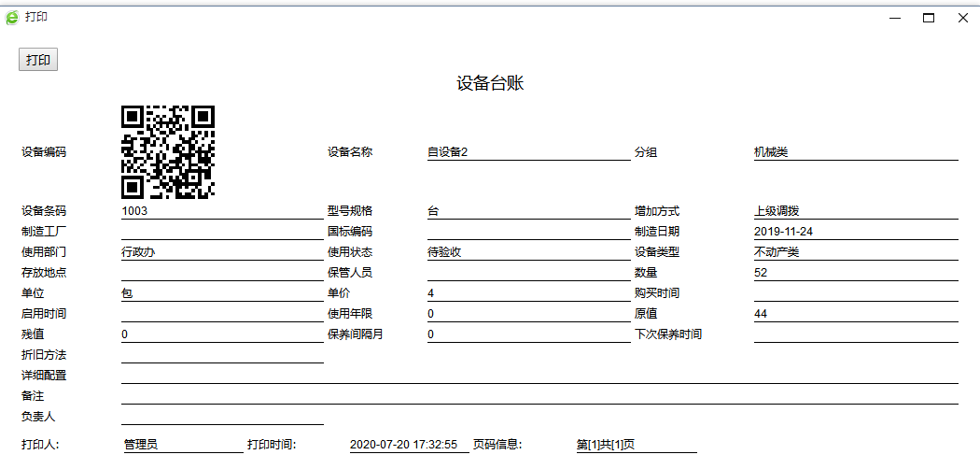
Task: Click the 设备条码 value 1003
Action: (x=221, y=211)
